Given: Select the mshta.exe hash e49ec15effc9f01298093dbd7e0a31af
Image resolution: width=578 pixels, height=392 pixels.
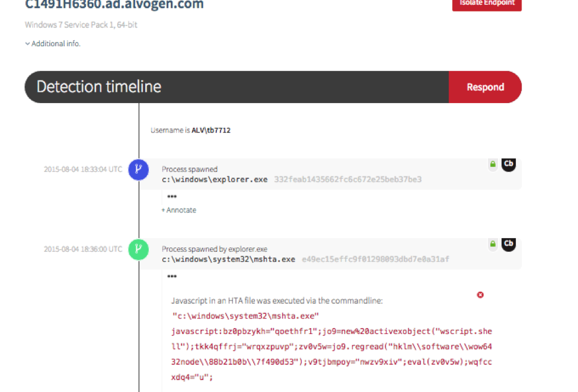Looking at the screenshot, I should click(x=375, y=259).
